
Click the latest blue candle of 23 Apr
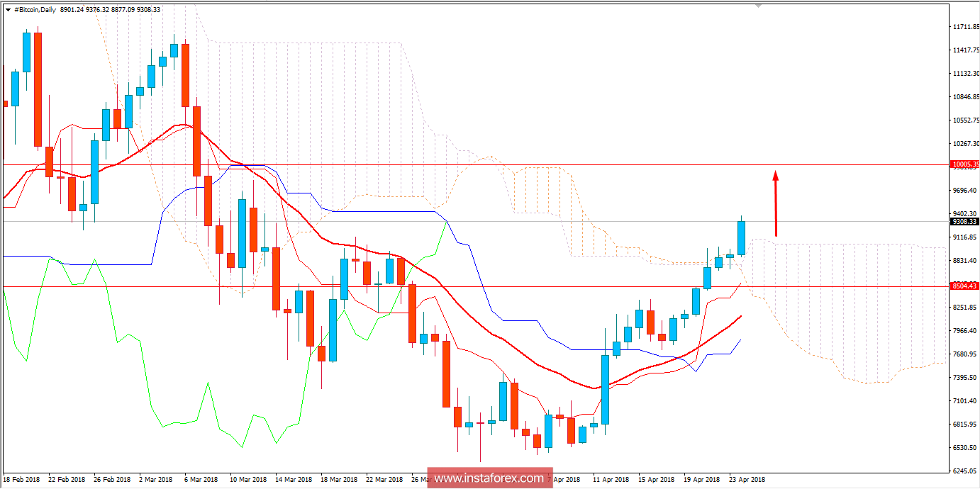pos(741,238)
